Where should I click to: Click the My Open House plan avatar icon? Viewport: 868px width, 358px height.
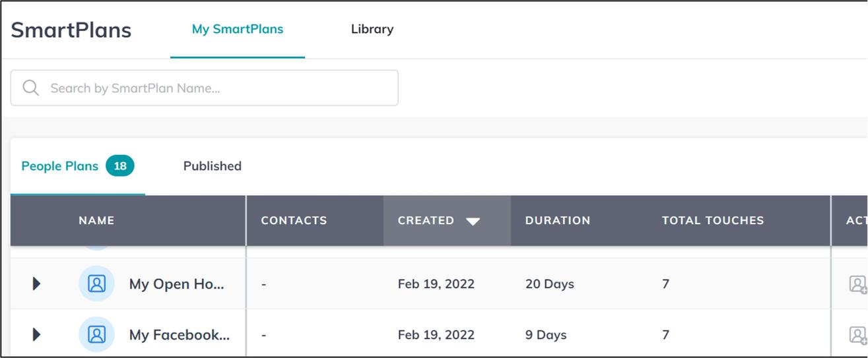coord(96,283)
